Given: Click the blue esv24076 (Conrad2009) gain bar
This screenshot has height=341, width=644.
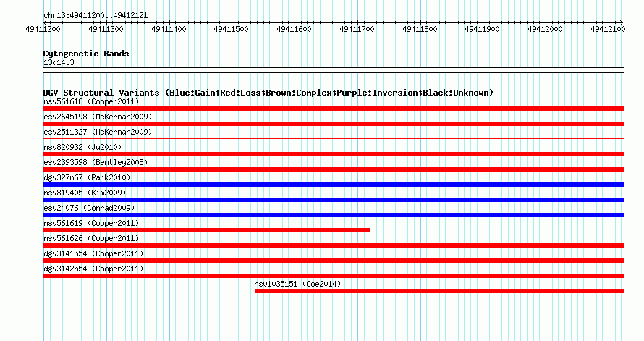Looking at the screenshot, I should coord(333,215).
